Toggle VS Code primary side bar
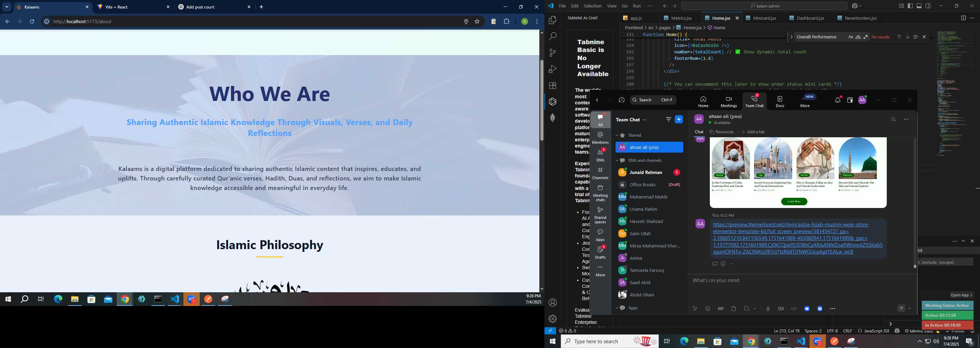This screenshot has height=348, width=980. pyautogui.click(x=910, y=6)
